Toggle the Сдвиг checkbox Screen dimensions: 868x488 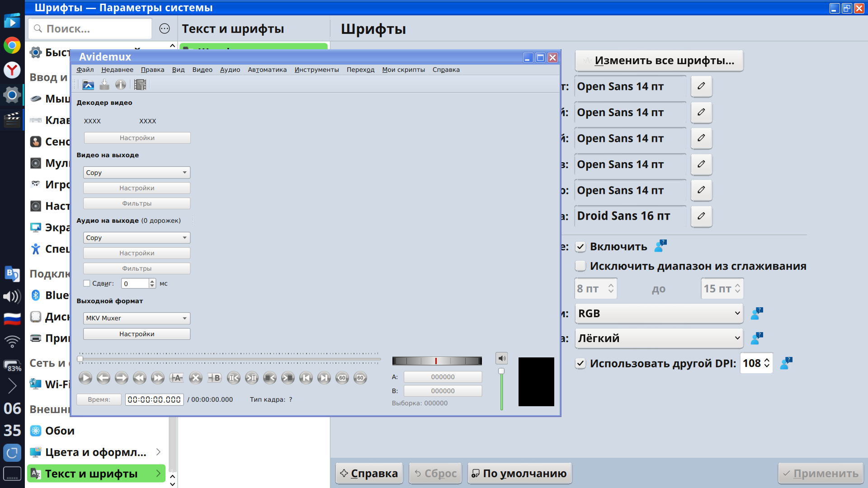pos(87,283)
